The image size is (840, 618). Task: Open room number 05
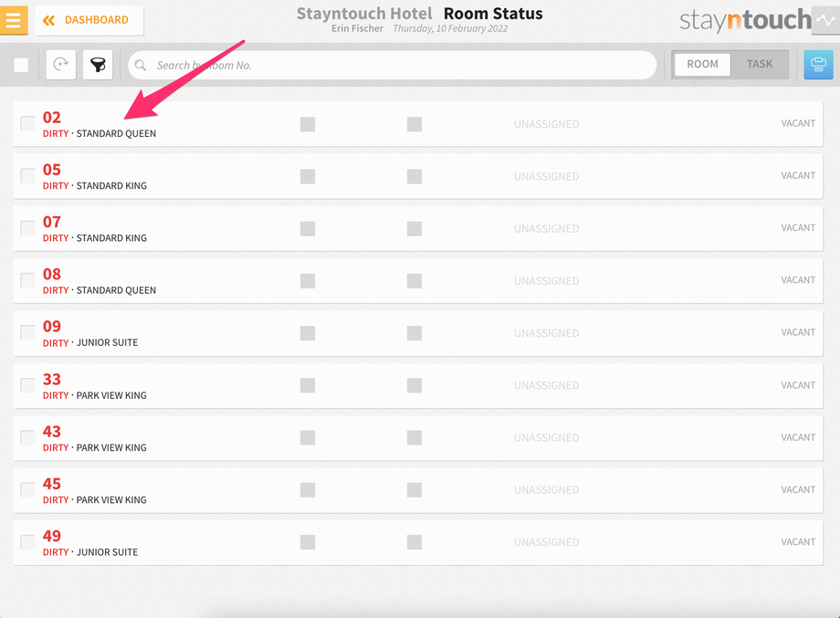[x=52, y=170]
